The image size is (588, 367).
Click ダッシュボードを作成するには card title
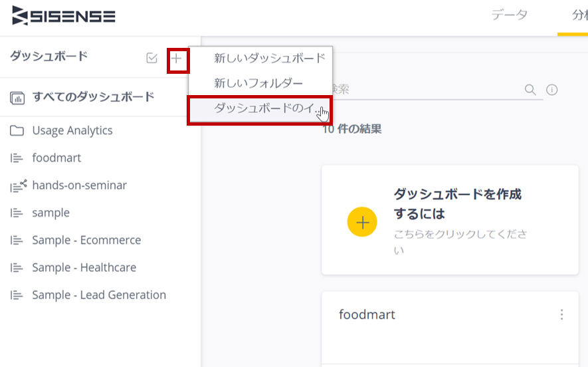458,203
